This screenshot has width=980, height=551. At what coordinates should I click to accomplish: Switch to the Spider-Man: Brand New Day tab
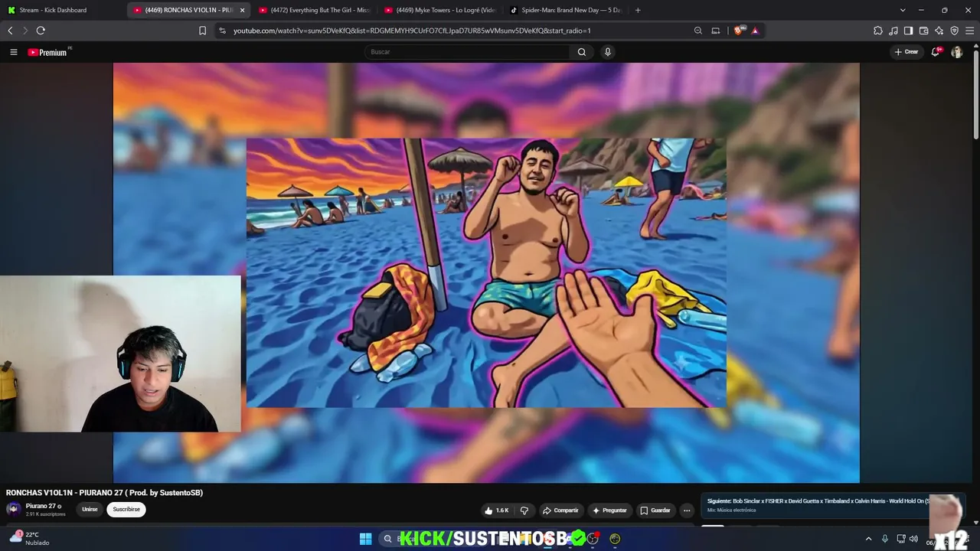coord(565,10)
